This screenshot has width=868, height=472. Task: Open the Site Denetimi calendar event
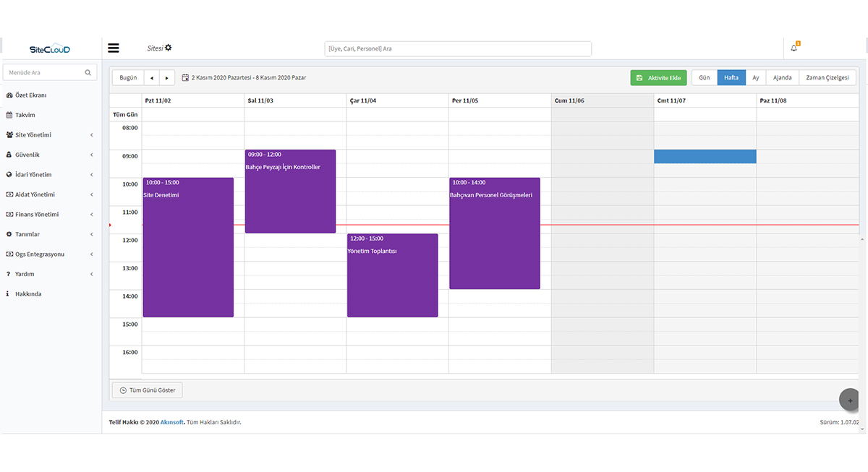point(188,247)
